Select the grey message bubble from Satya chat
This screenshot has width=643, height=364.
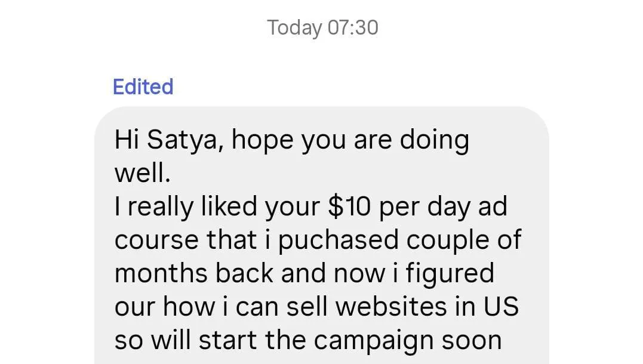click(322, 235)
